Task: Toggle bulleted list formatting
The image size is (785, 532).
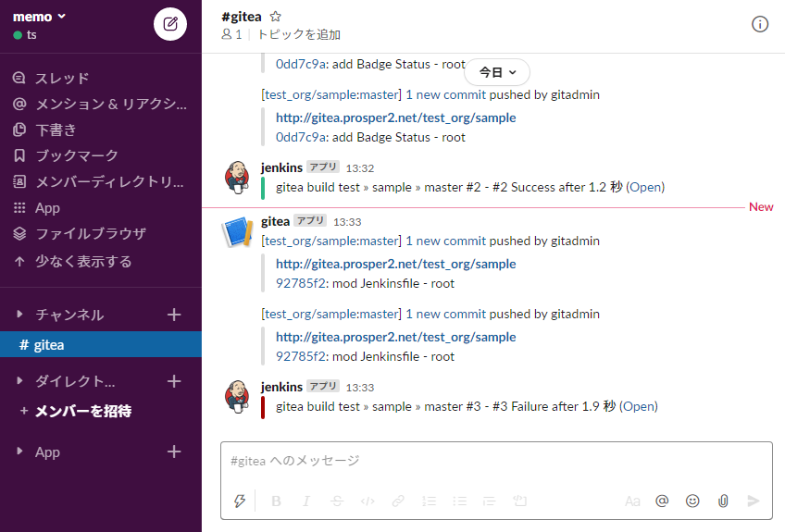Action: [x=459, y=501]
